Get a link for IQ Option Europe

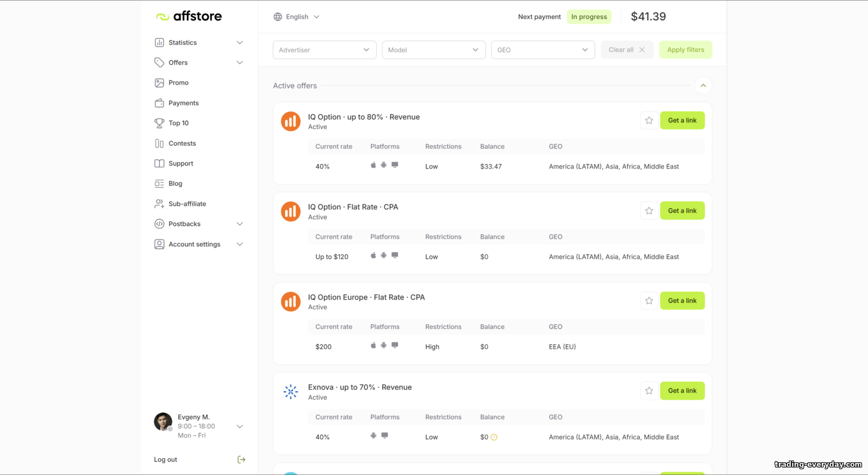click(682, 301)
